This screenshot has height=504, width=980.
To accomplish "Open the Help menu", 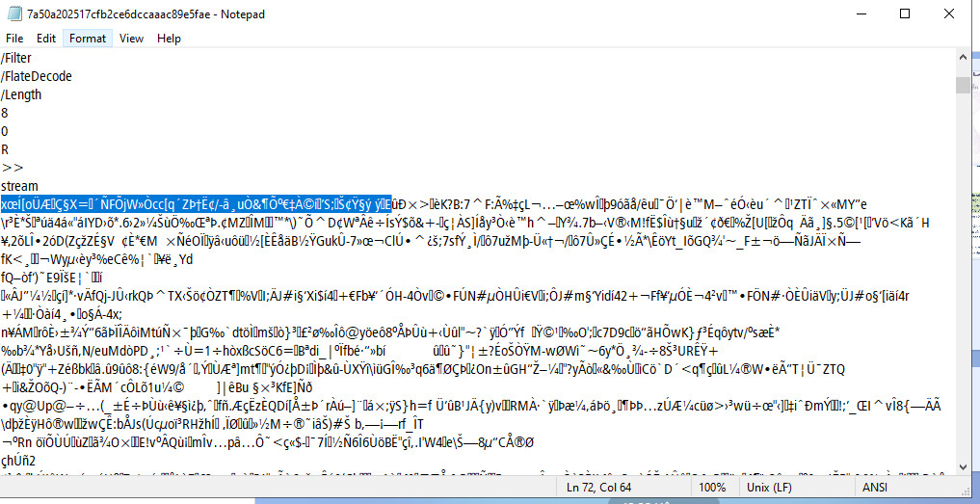I will 169,39.
